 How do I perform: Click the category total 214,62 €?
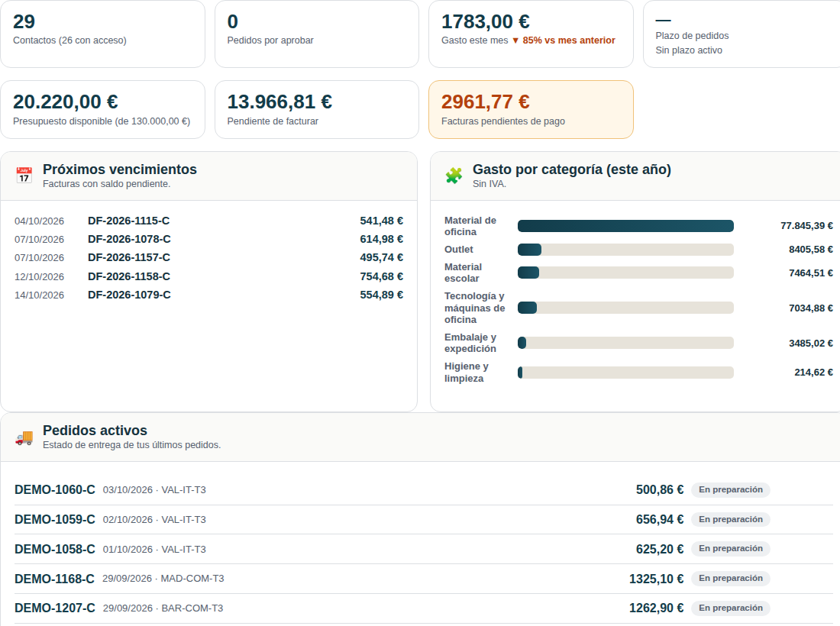click(813, 373)
